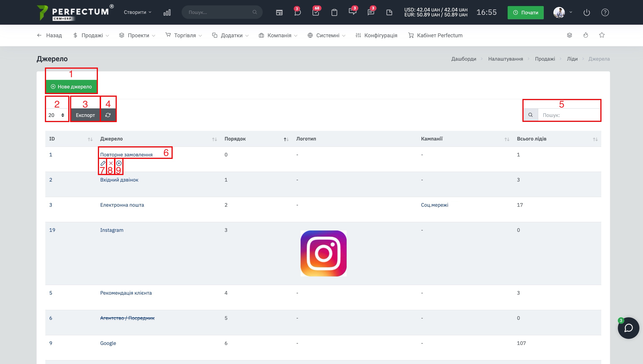643x364 pixels.
Task: Click the pencil edit icon under Повторне замовлення
Action: coord(103,163)
